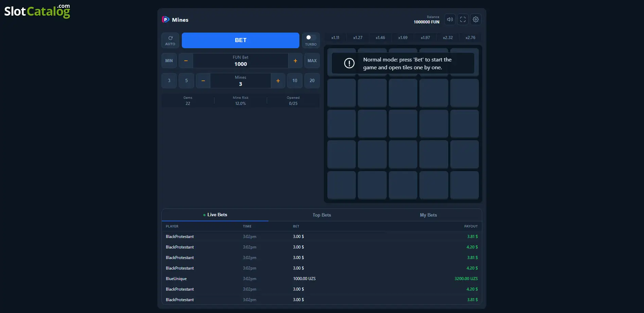Mute sound with the speaker icon
Viewport: 644px width, 313px height.
(450, 19)
